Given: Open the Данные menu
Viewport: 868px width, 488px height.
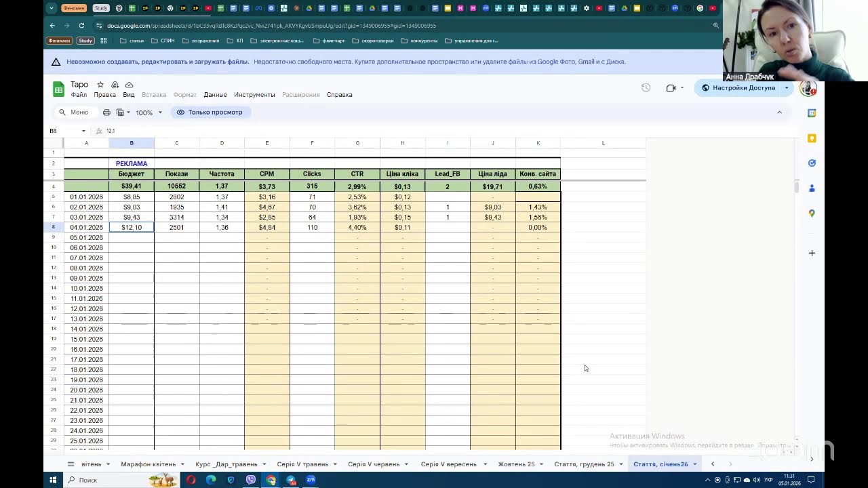Looking at the screenshot, I should tap(215, 95).
